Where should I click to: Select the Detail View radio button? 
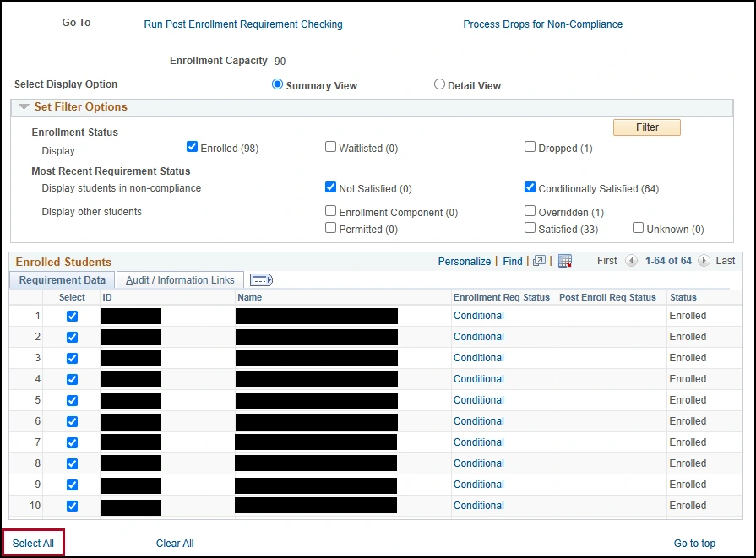439,84
